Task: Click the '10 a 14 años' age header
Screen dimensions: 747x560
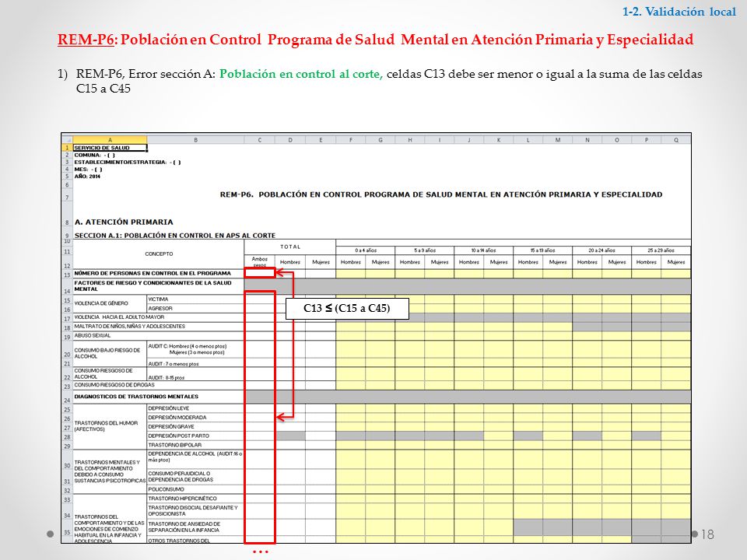Action: pos(483,250)
